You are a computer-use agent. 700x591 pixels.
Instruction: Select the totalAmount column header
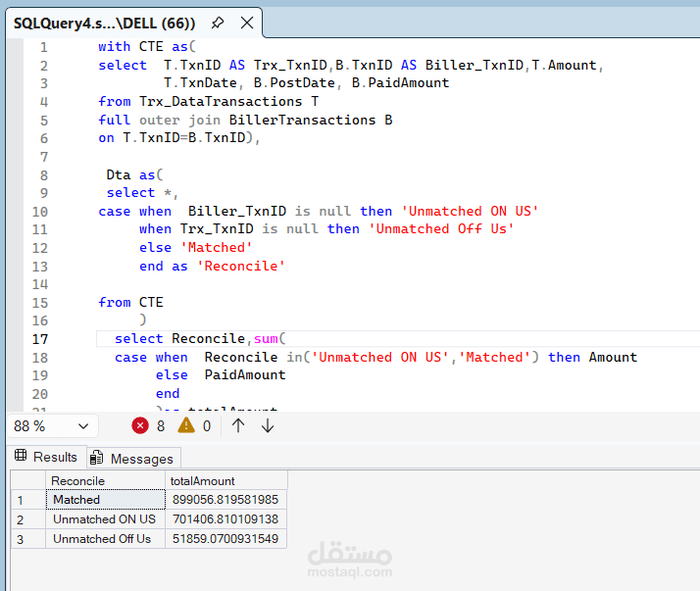tap(226, 481)
